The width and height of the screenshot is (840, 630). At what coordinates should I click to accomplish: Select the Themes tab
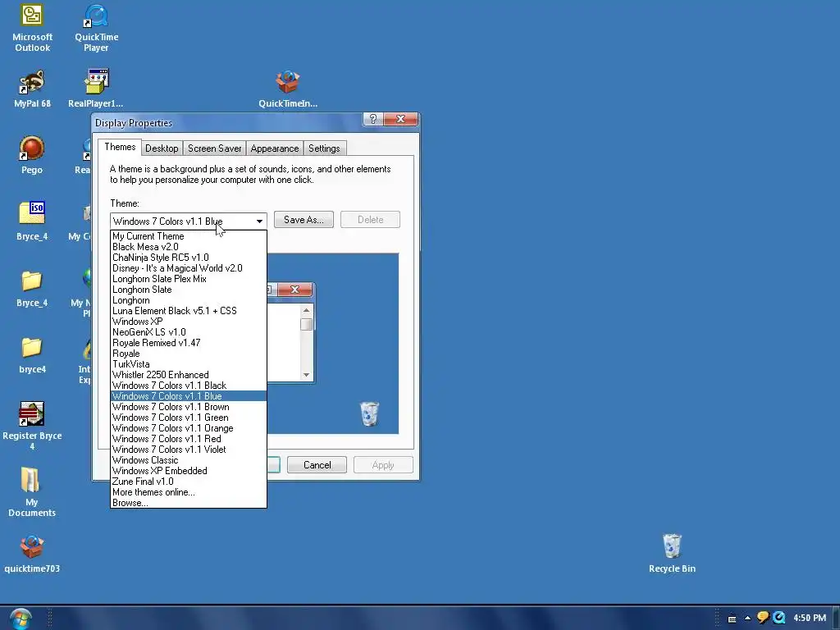pyautogui.click(x=120, y=148)
